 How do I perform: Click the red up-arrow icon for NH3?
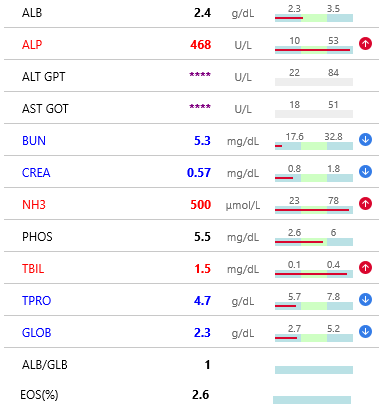click(x=365, y=204)
